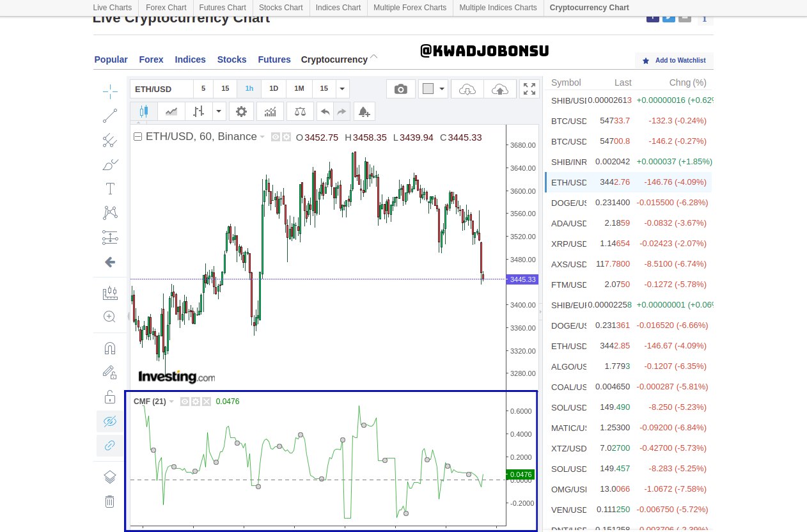Switch to the Indices tab
Image resolution: width=807 pixels, height=532 pixels.
tap(191, 59)
